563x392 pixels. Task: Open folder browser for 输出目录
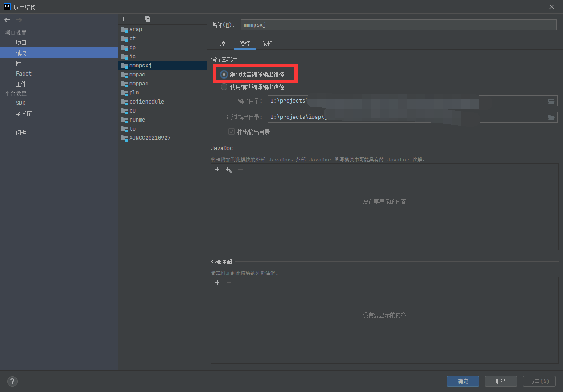551,101
